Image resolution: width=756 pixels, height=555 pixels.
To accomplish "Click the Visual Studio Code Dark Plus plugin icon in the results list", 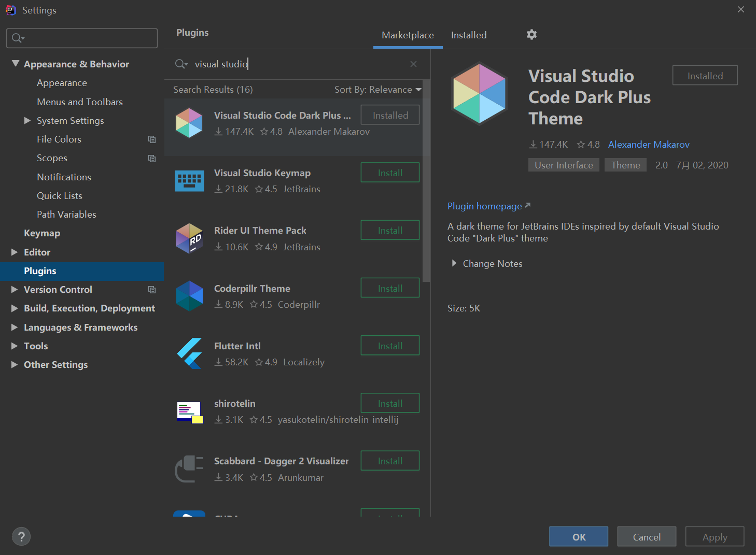I will tap(189, 123).
